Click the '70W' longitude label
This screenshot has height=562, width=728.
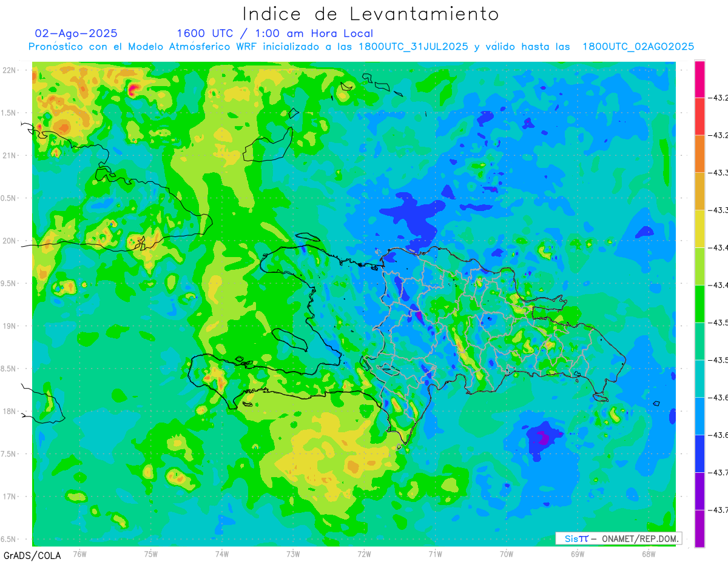[x=507, y=554]
